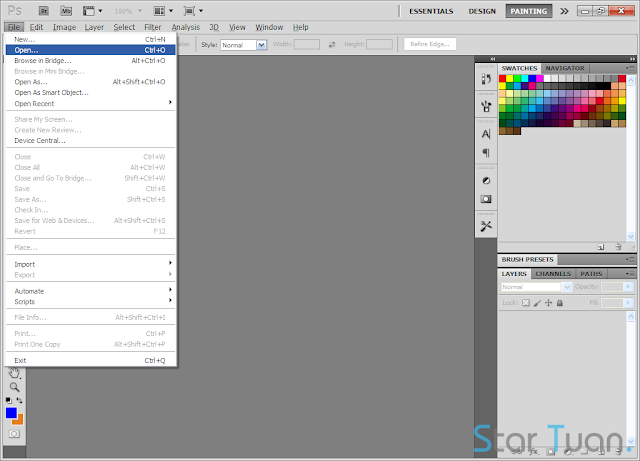Open the Masks panel icon
The image size is (640, 461).
click(x=486, y=199)
